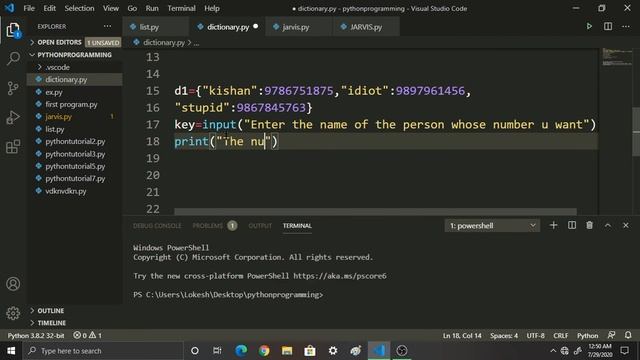
Task: Close the terminal panel
Action: pos(626,225)
